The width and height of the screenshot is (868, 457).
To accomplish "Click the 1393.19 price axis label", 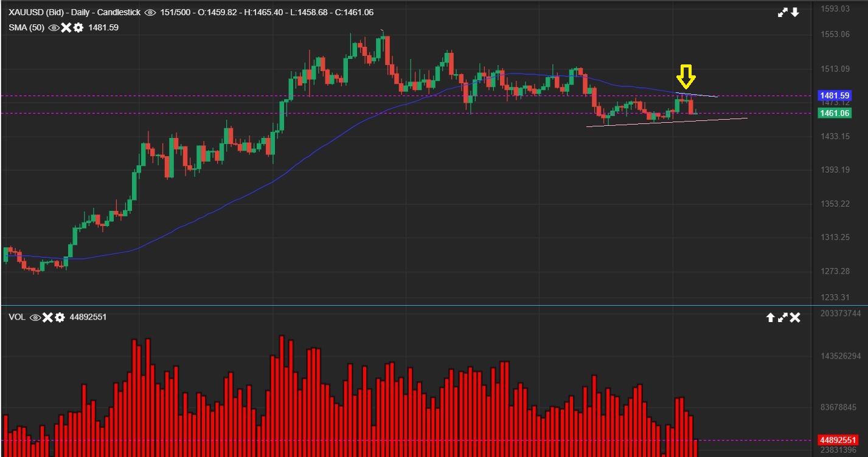I will (x=835, y=170).
